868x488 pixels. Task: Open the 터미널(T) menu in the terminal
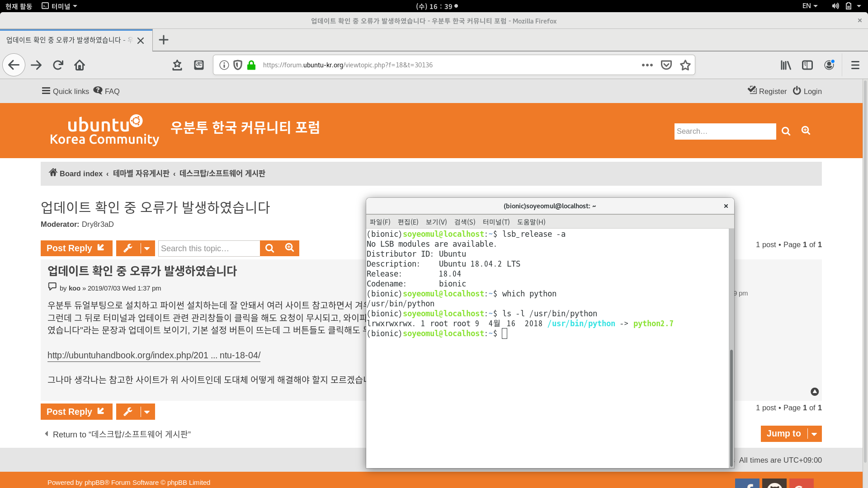(x=496, y=222)
